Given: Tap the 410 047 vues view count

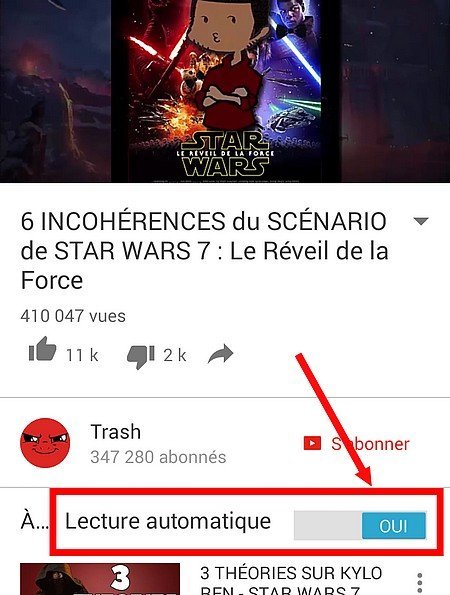Looking at the screenshot, I should [x=73, y=316].
